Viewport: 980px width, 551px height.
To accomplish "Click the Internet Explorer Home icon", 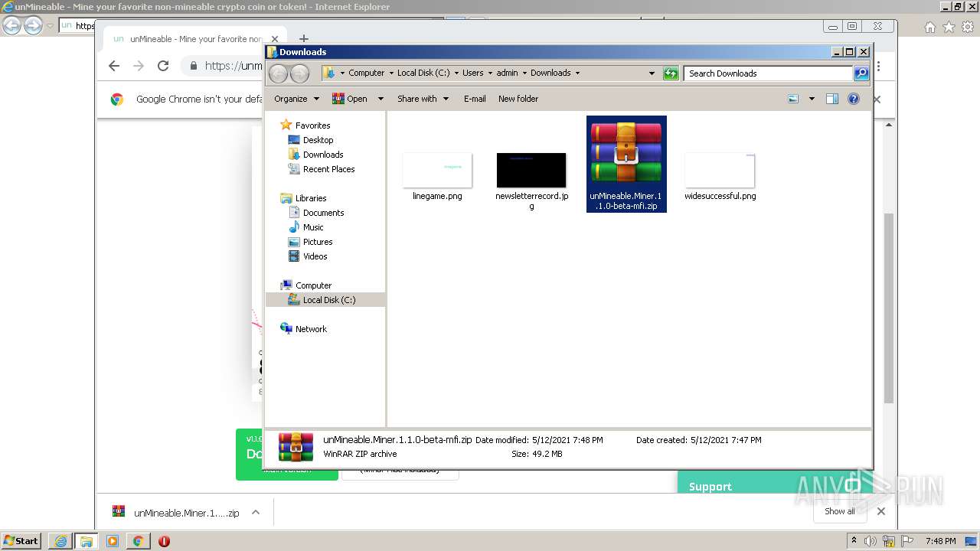I will pyautogui.click(x=929, y=27).
